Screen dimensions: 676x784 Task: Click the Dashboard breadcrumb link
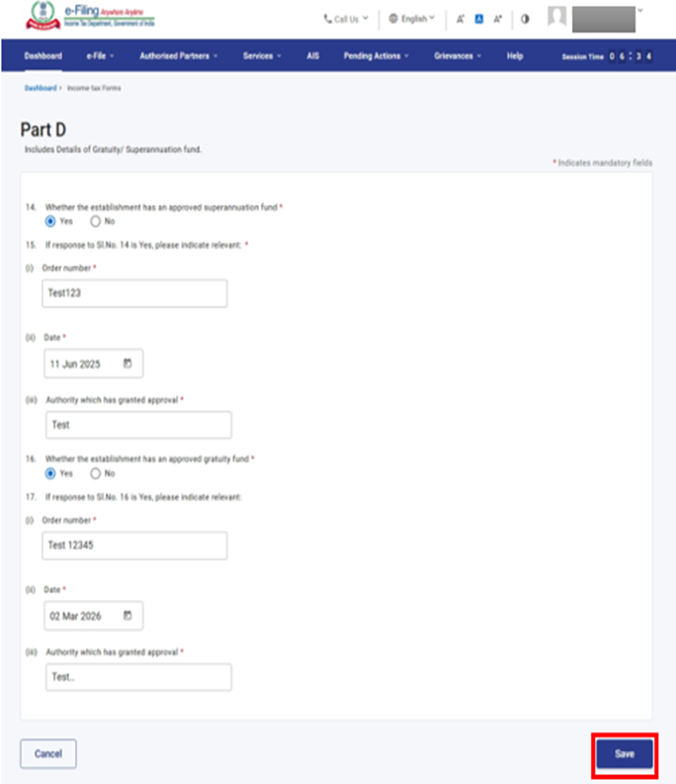(x=40, y=89)
